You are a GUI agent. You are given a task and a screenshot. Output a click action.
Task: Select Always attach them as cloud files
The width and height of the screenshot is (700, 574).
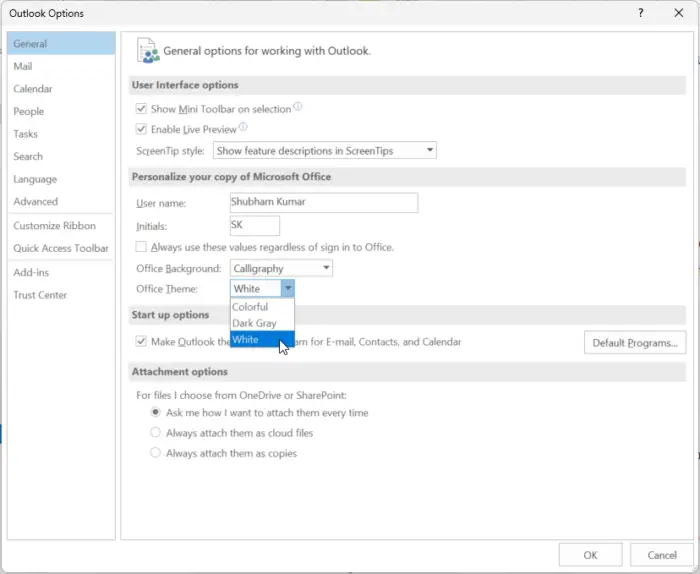pos(155,433)
